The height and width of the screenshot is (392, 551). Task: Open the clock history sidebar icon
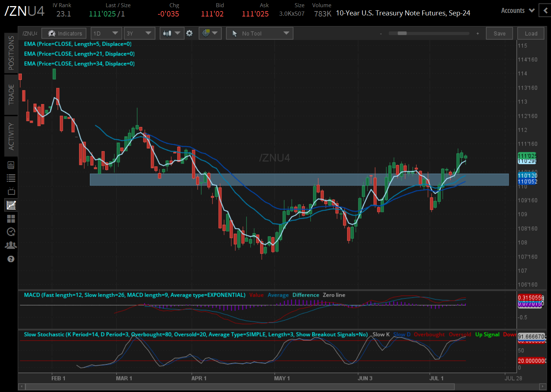point(11,232)
